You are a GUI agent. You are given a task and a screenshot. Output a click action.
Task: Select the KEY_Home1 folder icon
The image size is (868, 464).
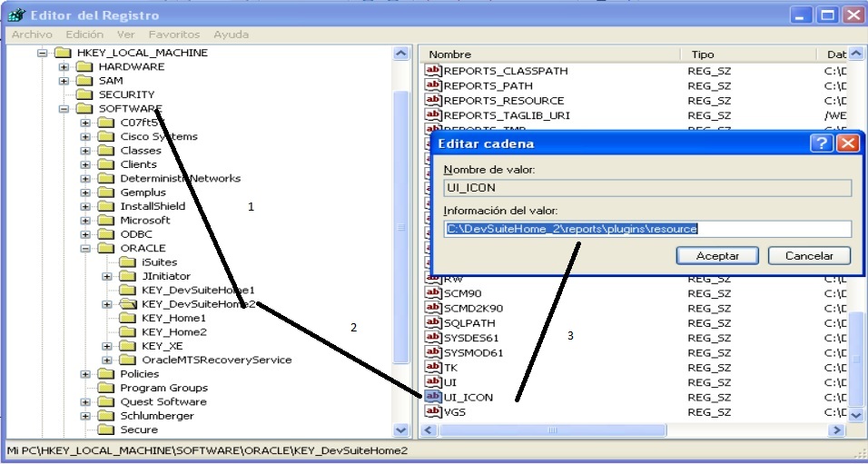(127, 318)
